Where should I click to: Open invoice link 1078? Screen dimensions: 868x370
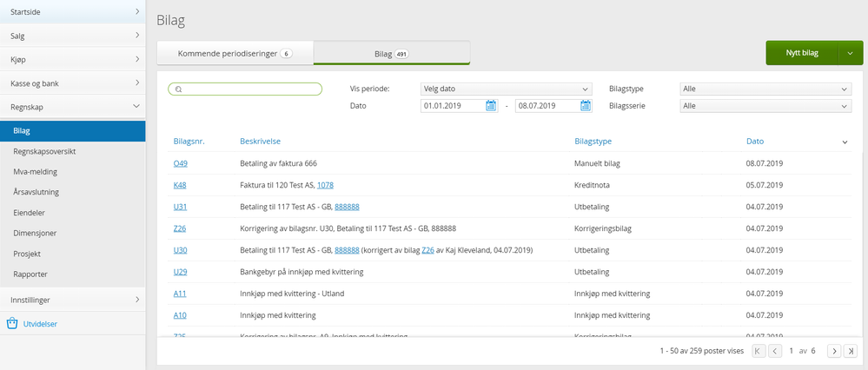(x=325, y=185)
